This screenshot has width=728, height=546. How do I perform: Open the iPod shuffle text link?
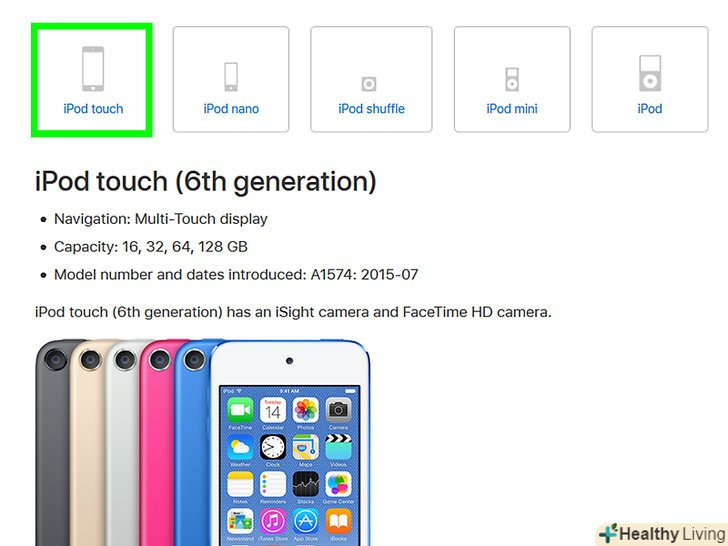[371, 109]
